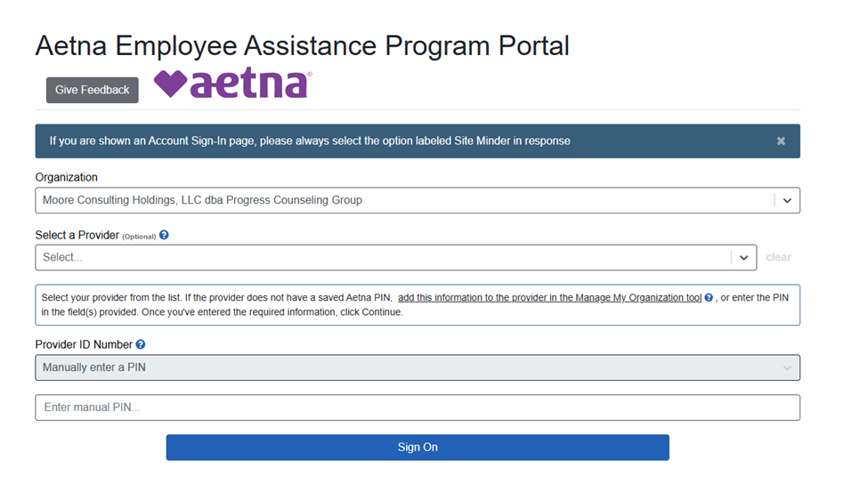Expand provider list using its chevron arrow
The width and height of the screenshot is (868, 484).
[x=743, y=257]
